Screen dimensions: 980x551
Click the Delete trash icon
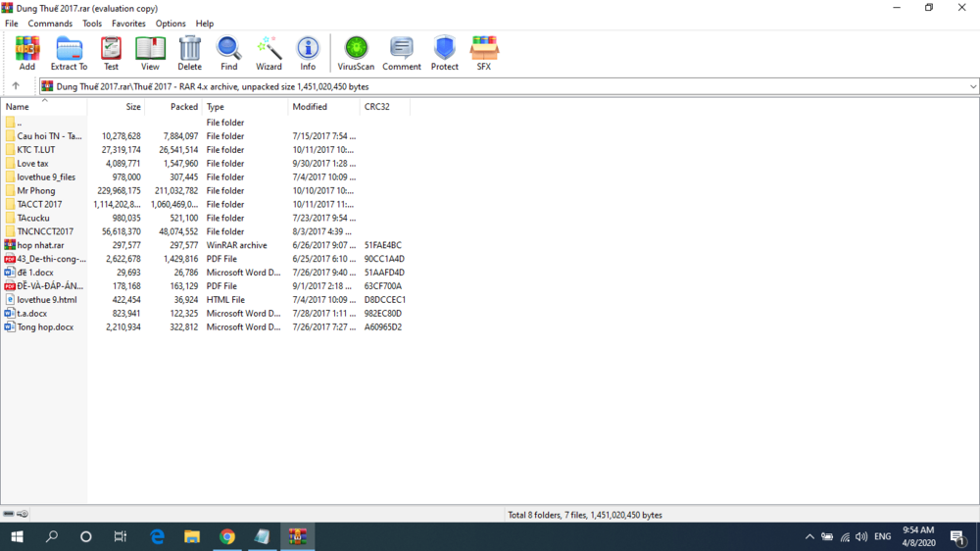[x=189, y=53]
